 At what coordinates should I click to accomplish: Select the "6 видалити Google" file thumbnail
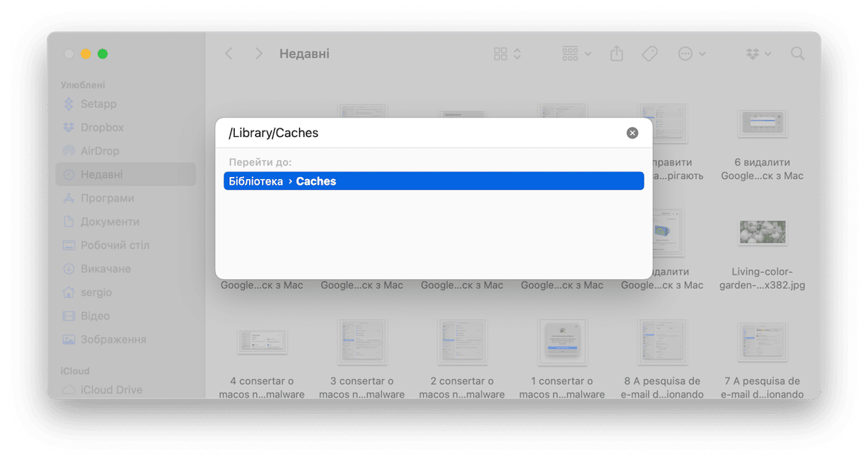click(762, 123)
